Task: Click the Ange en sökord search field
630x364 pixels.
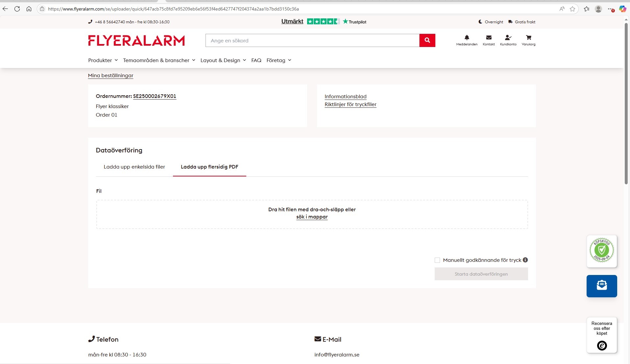Action: coord(312,41)
